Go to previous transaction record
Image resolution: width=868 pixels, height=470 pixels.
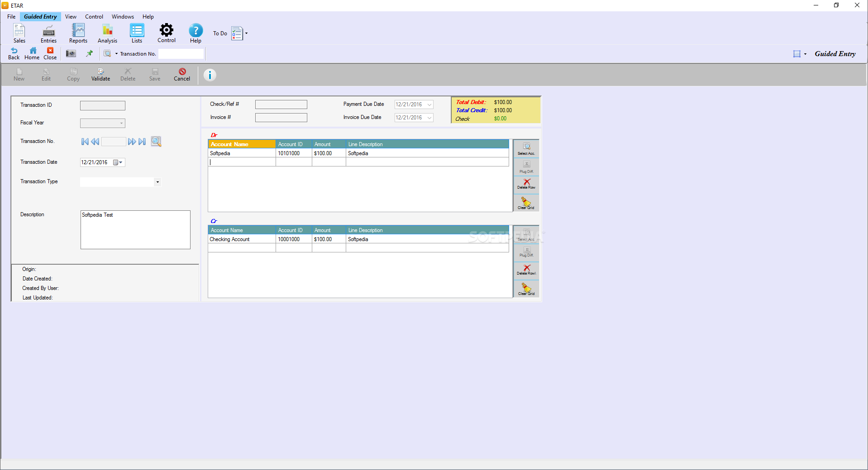pos(95,142)
